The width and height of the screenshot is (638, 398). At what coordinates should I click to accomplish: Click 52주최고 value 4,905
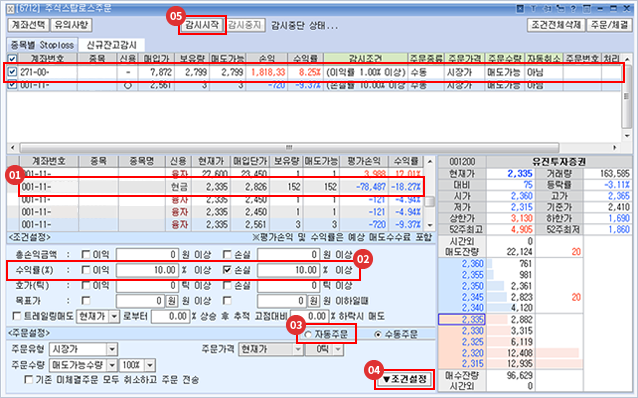[521, 229]
